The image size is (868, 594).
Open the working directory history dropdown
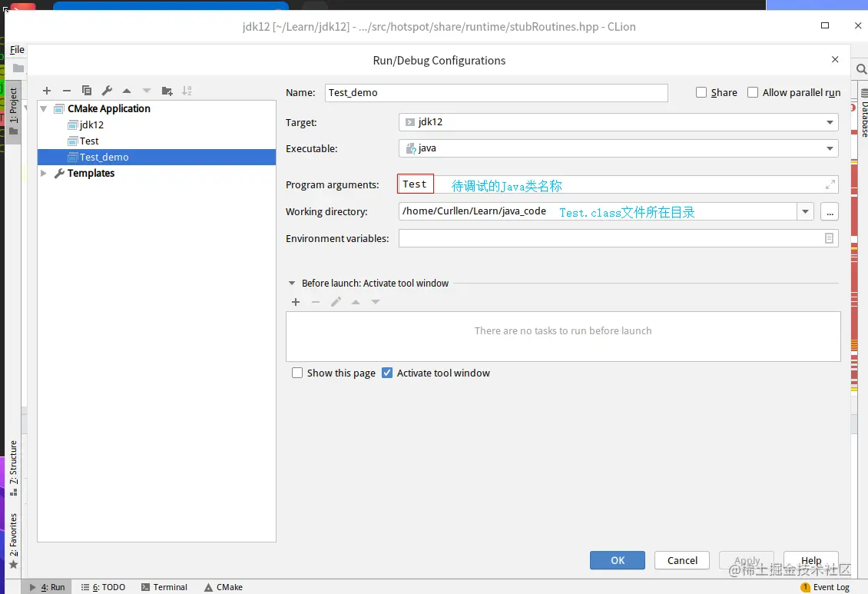tap(806, 212)
